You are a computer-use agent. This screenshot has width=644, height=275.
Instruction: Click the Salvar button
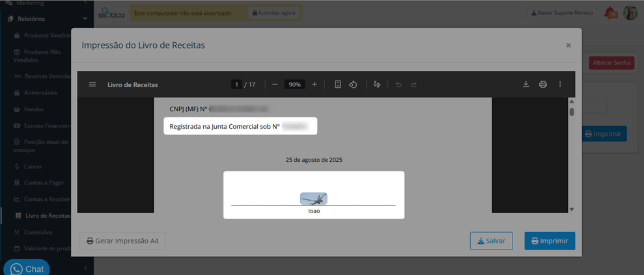pos(491,241)
